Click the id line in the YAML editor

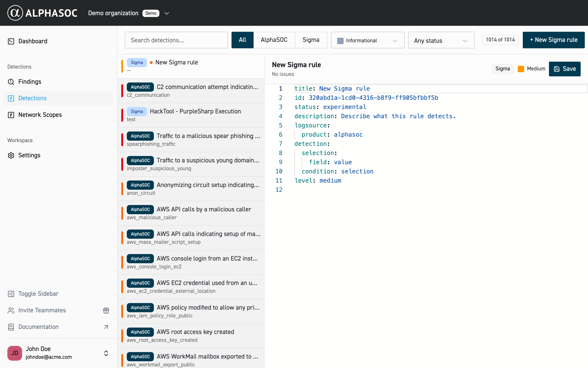click(x=366, y=98)
